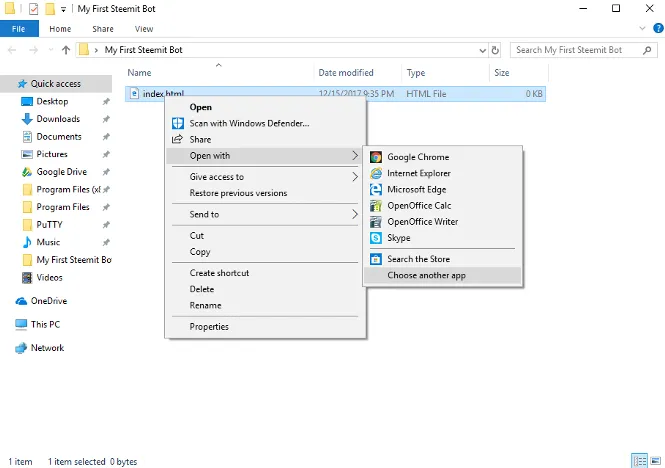Click the OpenOffice Calc icon
Viewport: 665px width, 468px height.
point(376,206)
